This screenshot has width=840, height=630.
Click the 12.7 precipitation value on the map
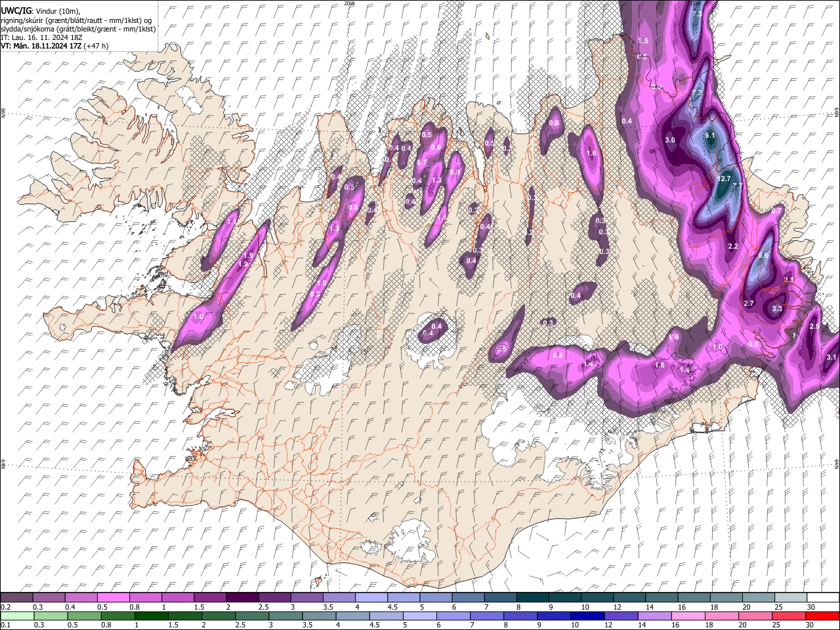[x=724, y=178]
